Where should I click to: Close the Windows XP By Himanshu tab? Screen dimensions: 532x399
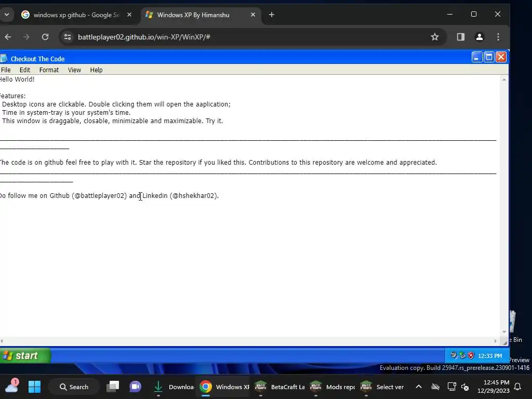(x=253, y=15)
